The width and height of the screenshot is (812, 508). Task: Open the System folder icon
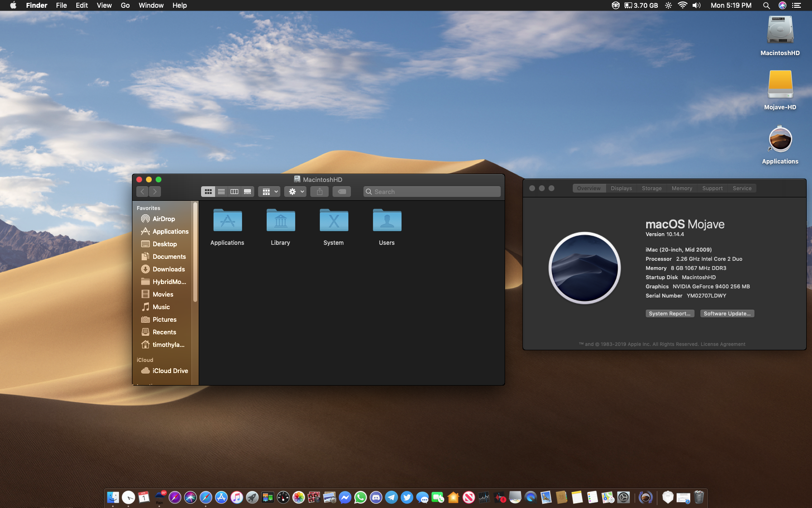[333, 221]
